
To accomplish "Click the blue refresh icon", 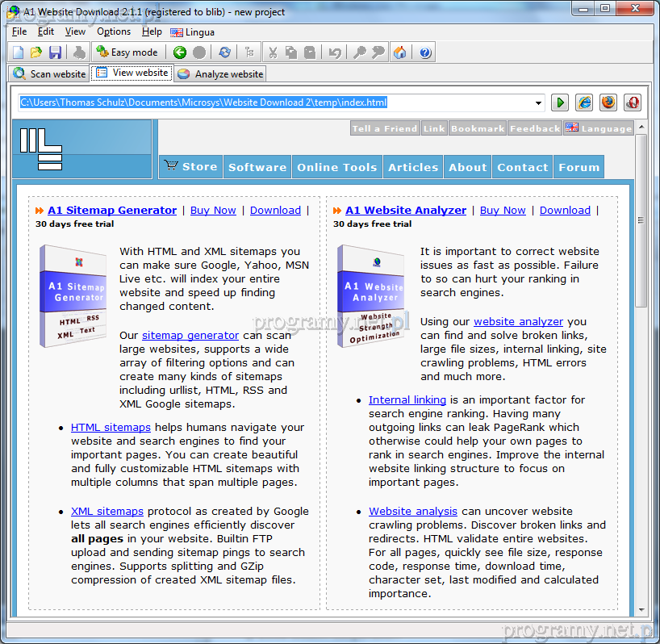I will pos(225,52).
